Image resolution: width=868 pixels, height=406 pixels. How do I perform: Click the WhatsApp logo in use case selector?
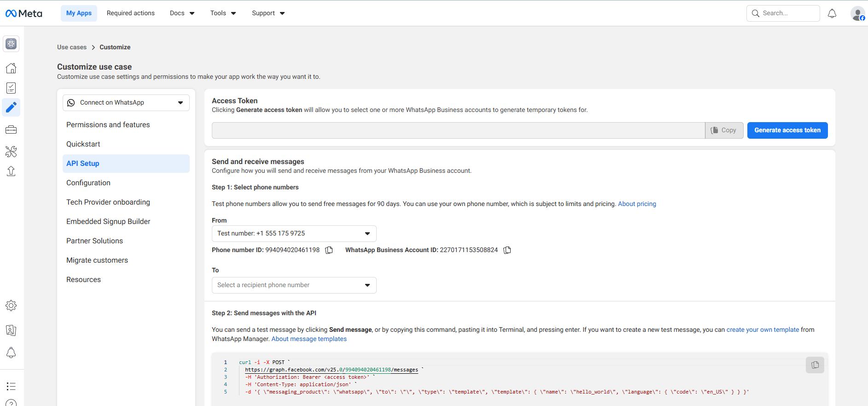(71, 103)
